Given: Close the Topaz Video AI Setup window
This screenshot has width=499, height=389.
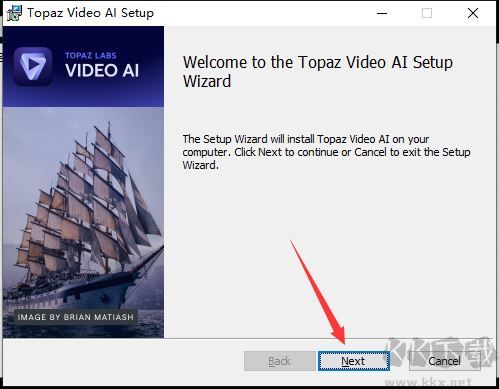Looking at the screenshot, I should point(473,13).
